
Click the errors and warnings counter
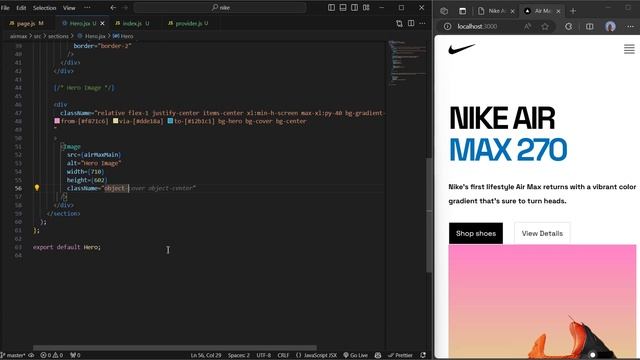[52, 355]
